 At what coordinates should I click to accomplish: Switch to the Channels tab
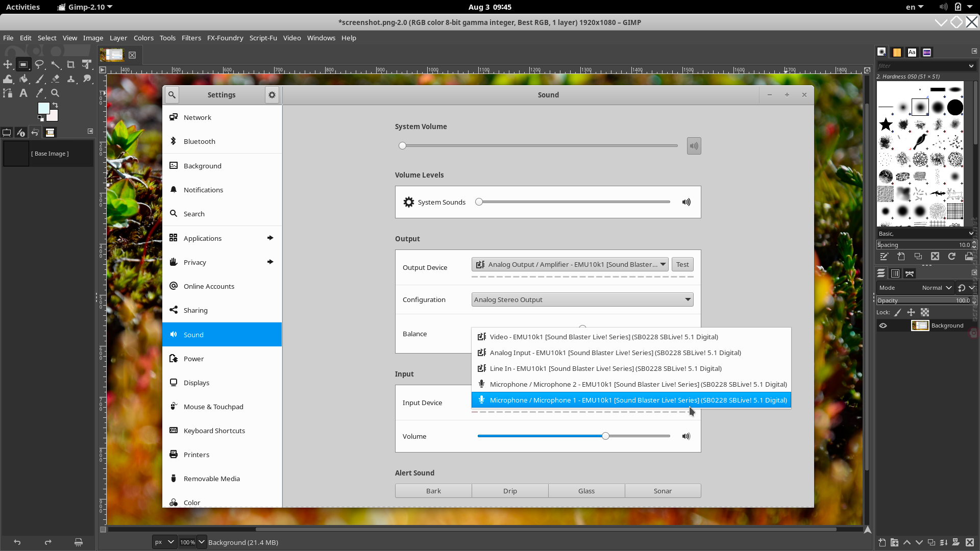click(x=895, y=273)
